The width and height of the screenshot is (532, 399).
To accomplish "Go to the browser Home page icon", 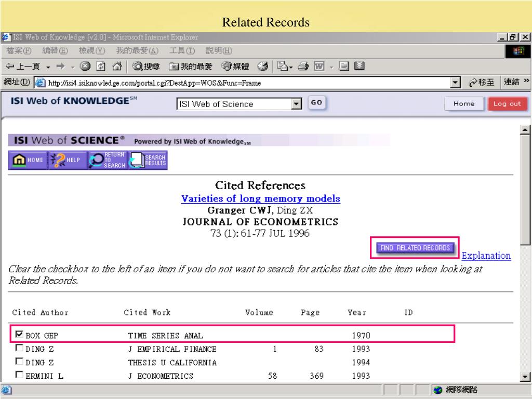I will [x=117, y=66].
